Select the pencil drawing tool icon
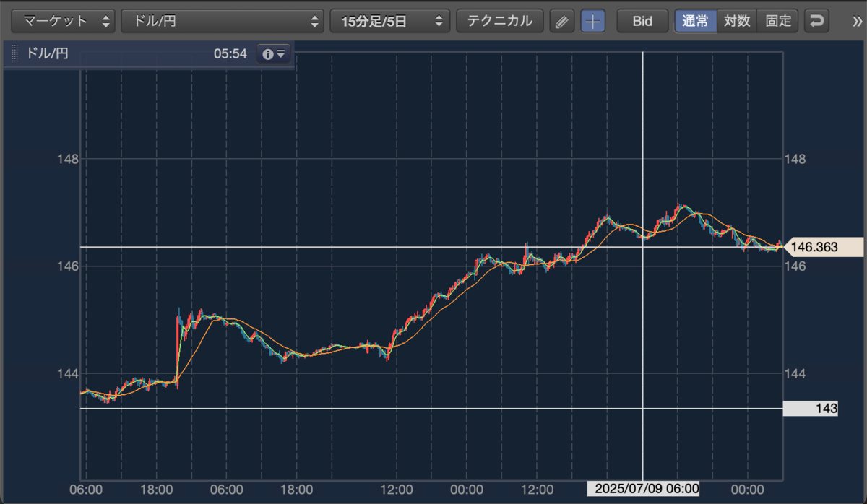The width and height of the screenshot is (867, 504). (561, 21)
